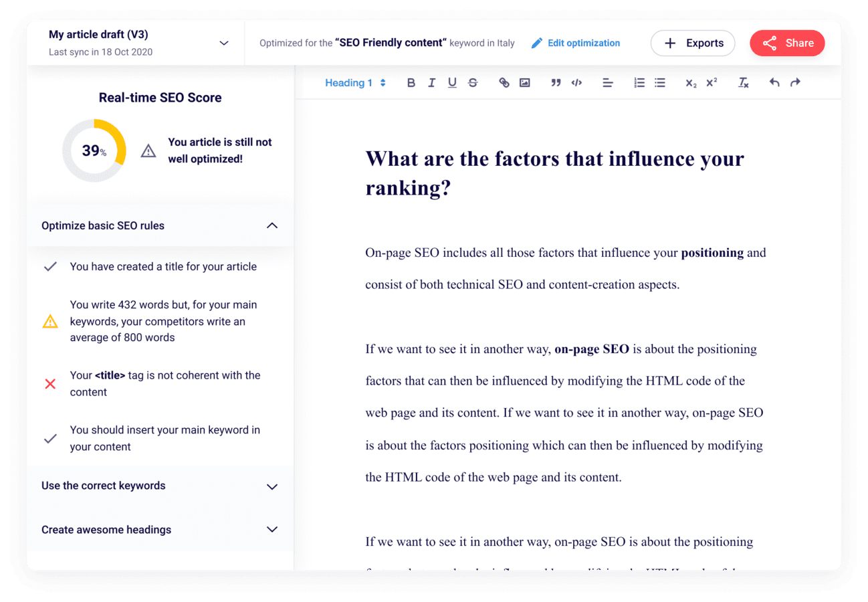868x602 pixels.
Task: Clear formatting with the Tx icon
Action: point(743,82)
